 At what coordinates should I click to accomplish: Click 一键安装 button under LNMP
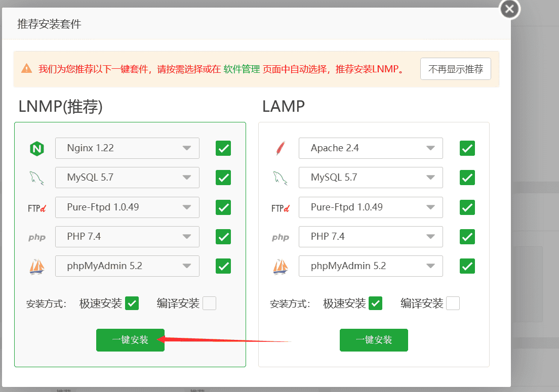[131, 340]
